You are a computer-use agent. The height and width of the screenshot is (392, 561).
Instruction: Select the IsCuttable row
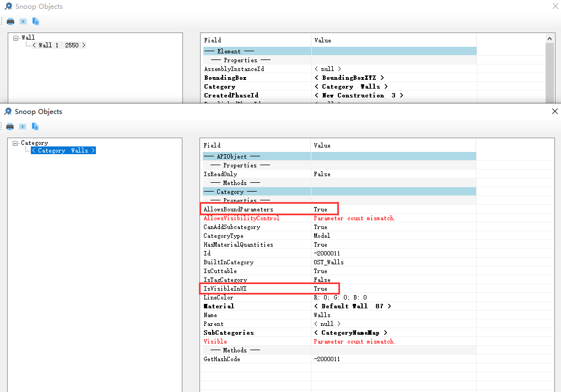pos(339,271)
